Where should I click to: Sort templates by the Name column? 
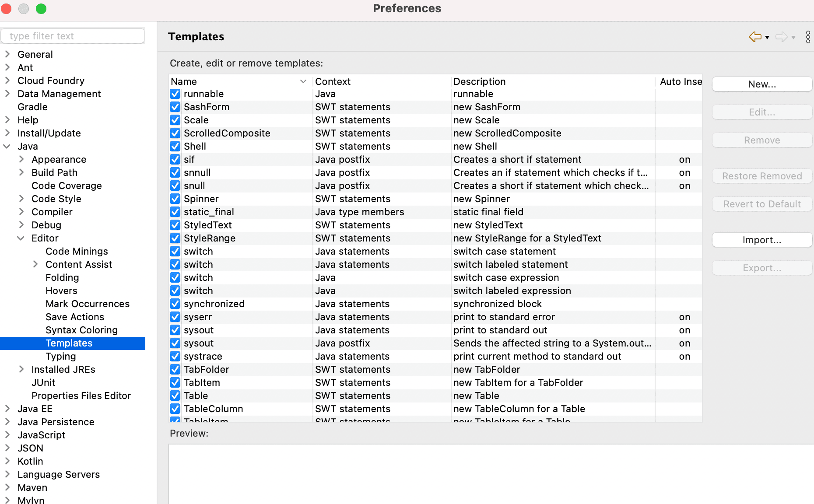tap(240, 82)
